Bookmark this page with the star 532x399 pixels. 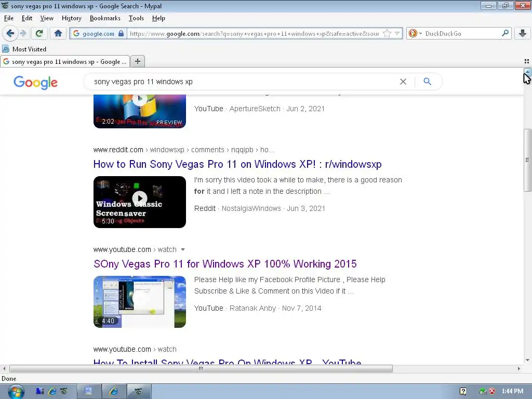387,33
